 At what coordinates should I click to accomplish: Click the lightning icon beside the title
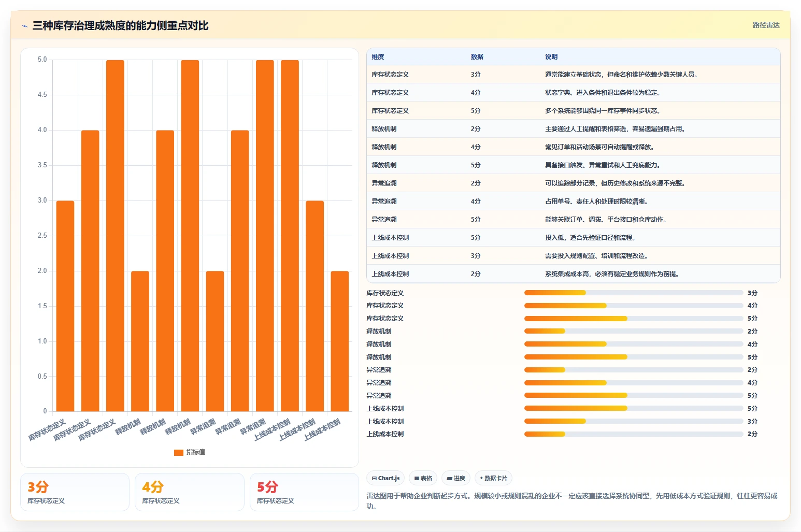[24, 26]
